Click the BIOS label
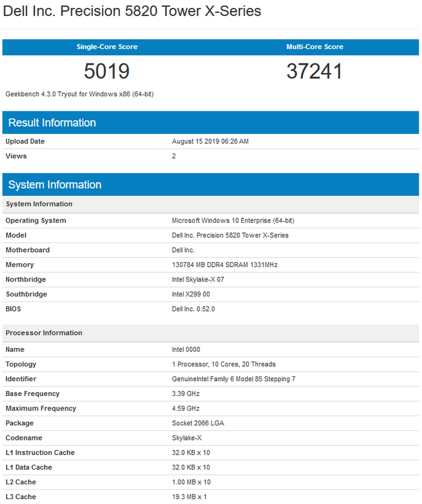422x504 pixels. pyautogui.click(x=13, y=309)
